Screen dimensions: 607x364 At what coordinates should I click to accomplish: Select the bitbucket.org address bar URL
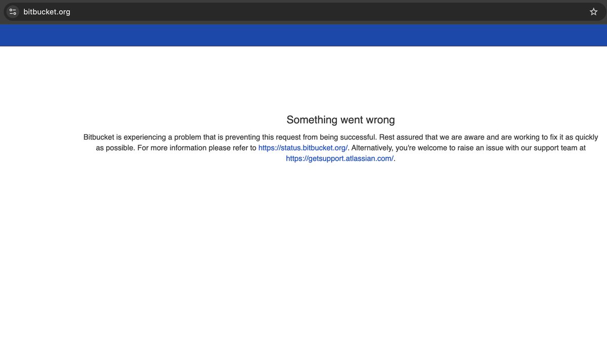(x=47, y=12)
